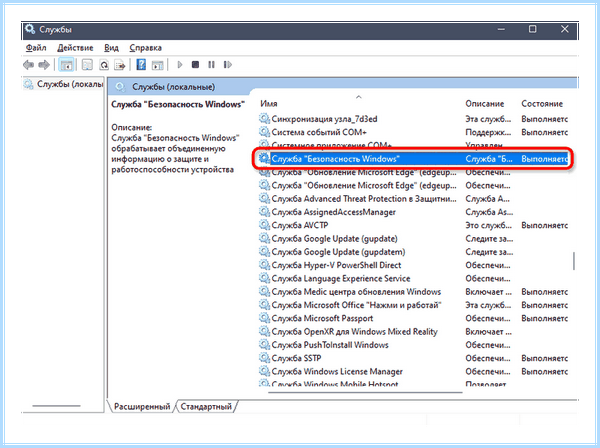Select Служба Windows License Manager name
This screenshot has width=600, height=448.
tap(337, 371)
